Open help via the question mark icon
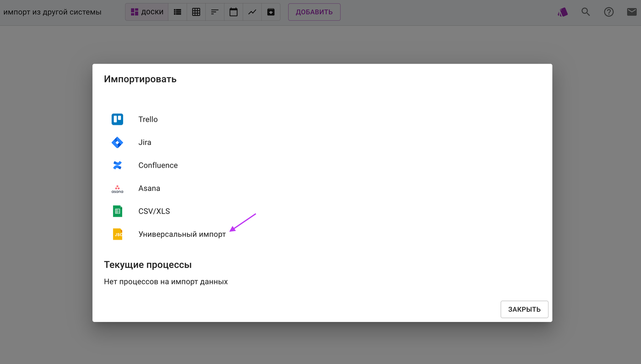The image size is (641, 364). (x=608, y=12)
